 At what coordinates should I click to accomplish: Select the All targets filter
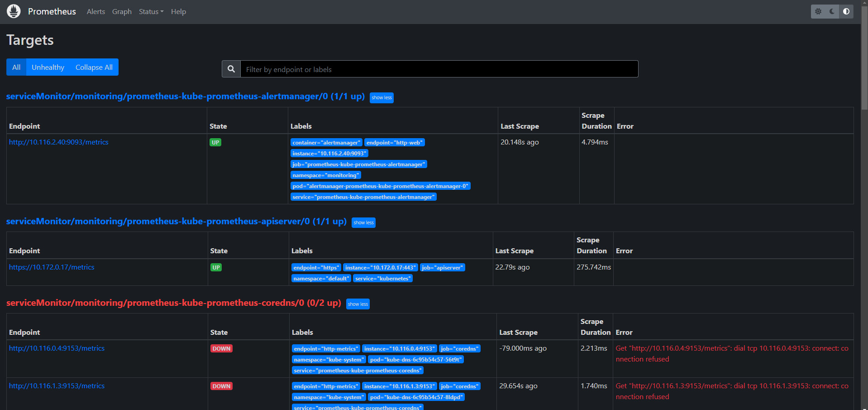[16, 67]
